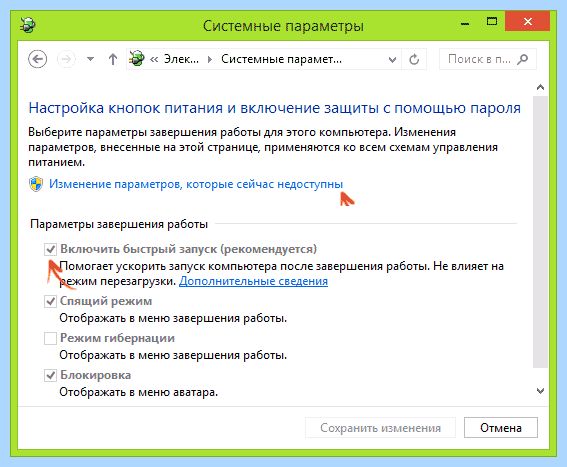Refresh the page with the refresh icon
Screen dimensions: 567x467
click(414, 59)
